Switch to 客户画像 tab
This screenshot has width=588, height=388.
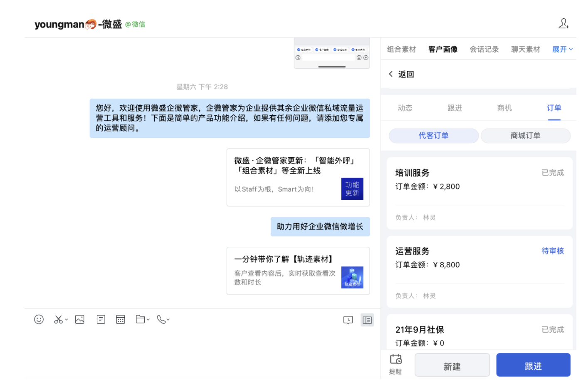click(x=443, y=49)
